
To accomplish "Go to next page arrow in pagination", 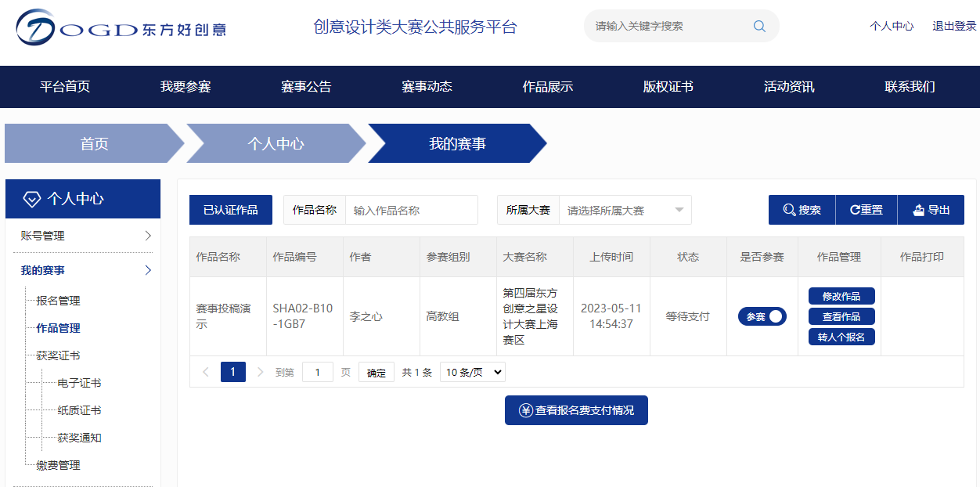I will tap(261, 372).
